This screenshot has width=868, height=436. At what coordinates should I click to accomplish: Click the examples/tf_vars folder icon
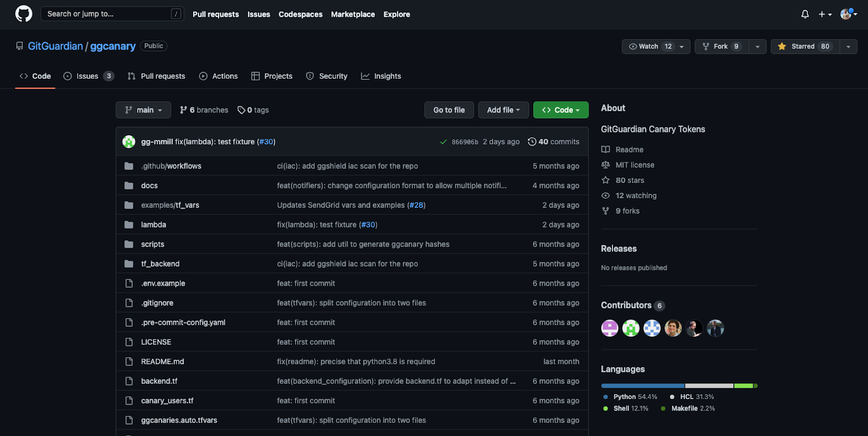[x=129, y=205]
